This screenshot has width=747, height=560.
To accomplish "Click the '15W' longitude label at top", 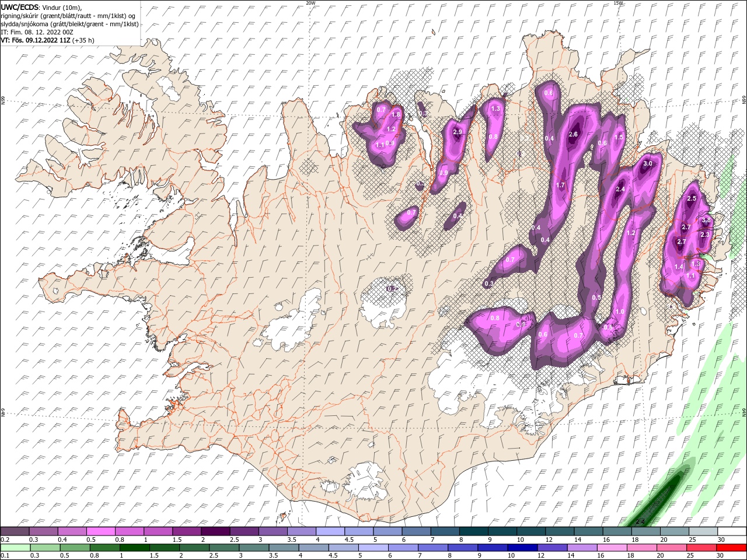I will 618,3.
